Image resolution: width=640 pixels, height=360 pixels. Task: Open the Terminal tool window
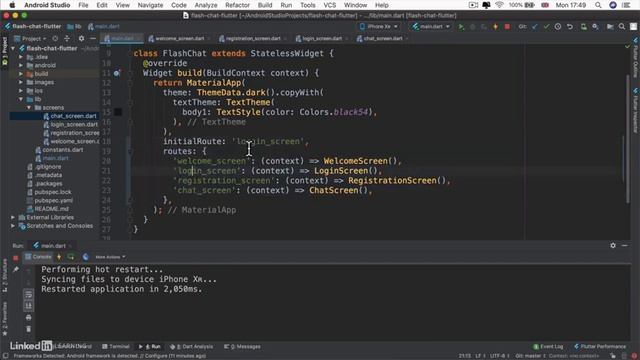click(x=116, y=346)
